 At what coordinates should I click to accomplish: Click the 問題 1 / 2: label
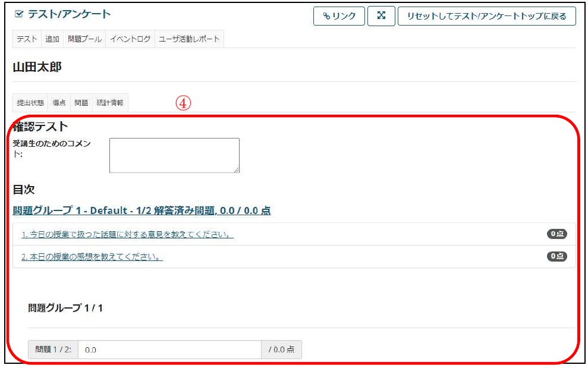[54, 350]
